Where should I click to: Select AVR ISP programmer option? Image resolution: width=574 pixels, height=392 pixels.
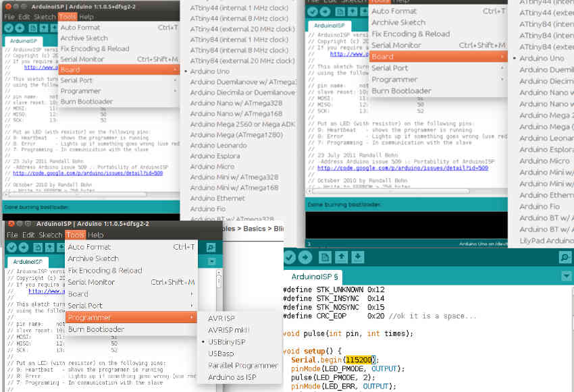coord(221,318)
